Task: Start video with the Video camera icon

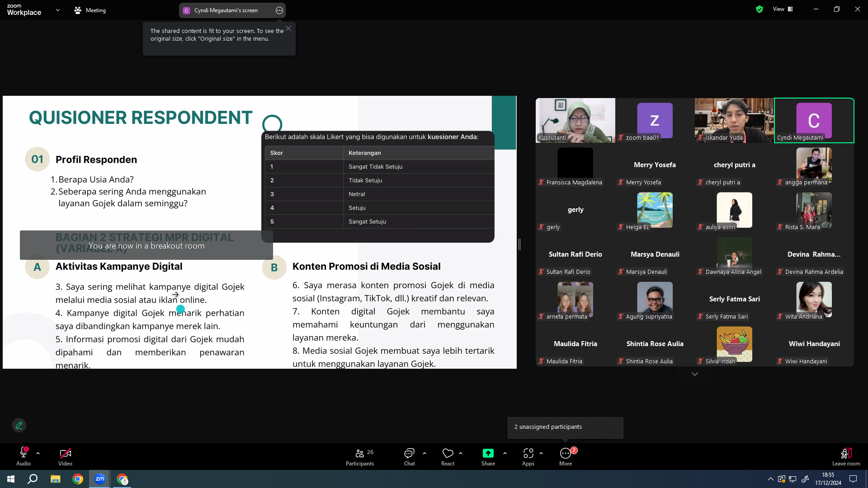Action: 65,453
